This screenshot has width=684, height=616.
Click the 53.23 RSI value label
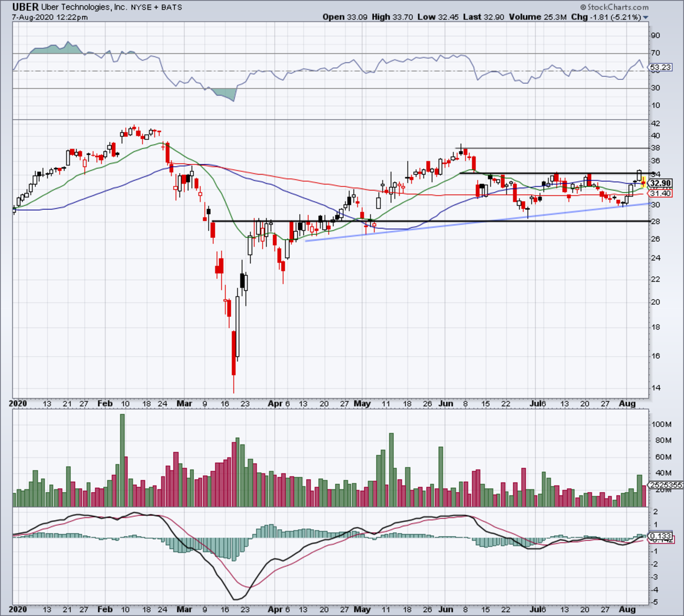661,67
